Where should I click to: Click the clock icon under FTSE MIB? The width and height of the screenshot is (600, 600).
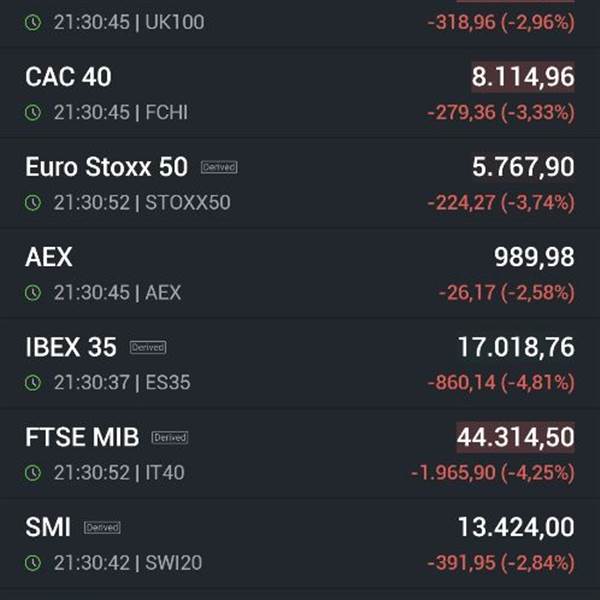coord(33,473)
